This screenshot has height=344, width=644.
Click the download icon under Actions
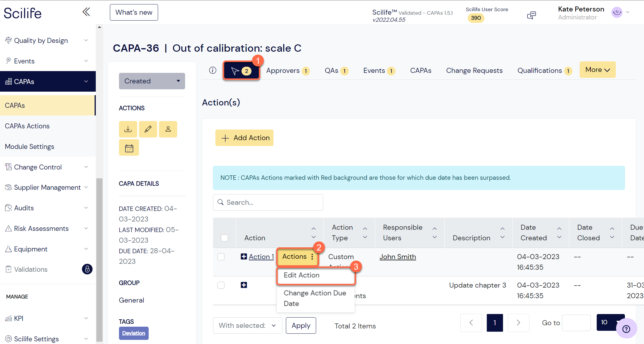point(128,129)
